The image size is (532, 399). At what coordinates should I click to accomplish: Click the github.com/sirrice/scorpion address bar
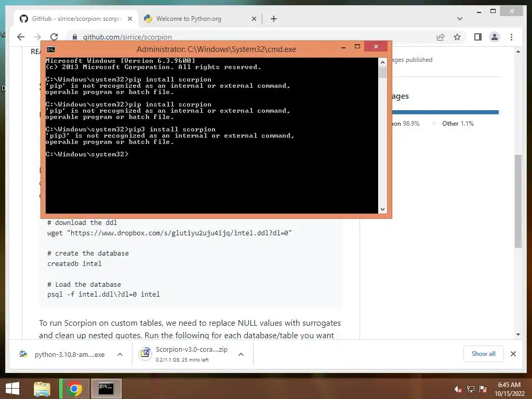pyautogui.click(x=251, y=37)
